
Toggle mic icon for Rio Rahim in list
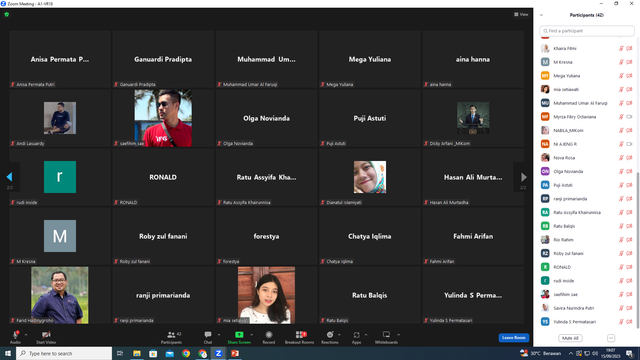pos(621,240)
